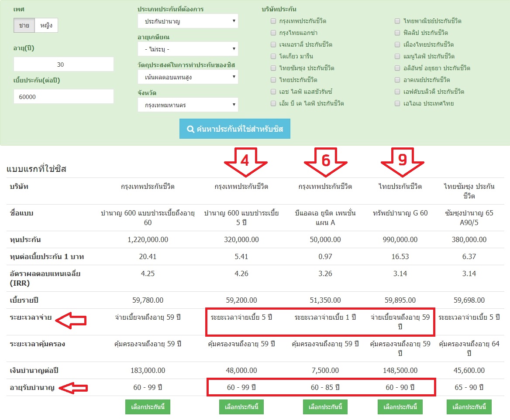510x420 pixels.
Task: Expand the อายุเกษียณ retirement age dropdown
Action: click(188, 49)
